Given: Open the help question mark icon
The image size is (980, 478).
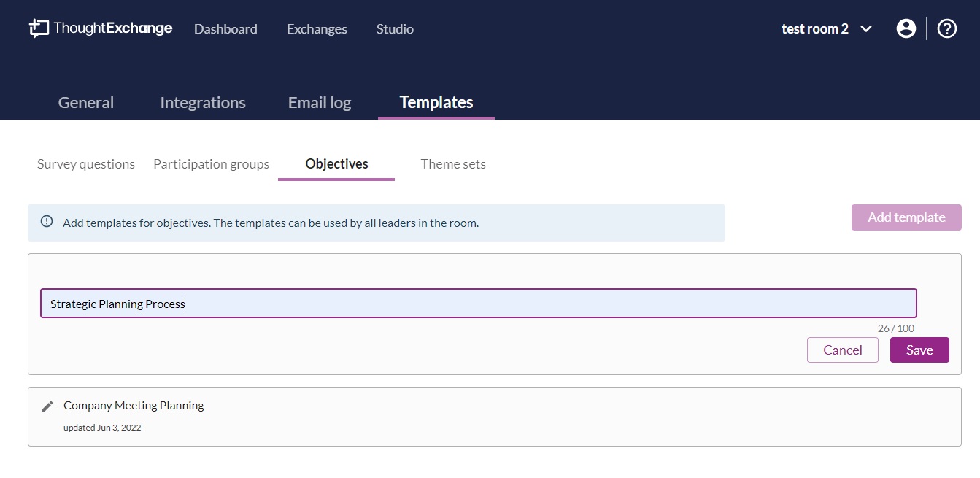Looking at the screenshot, I should pos(946,28).
